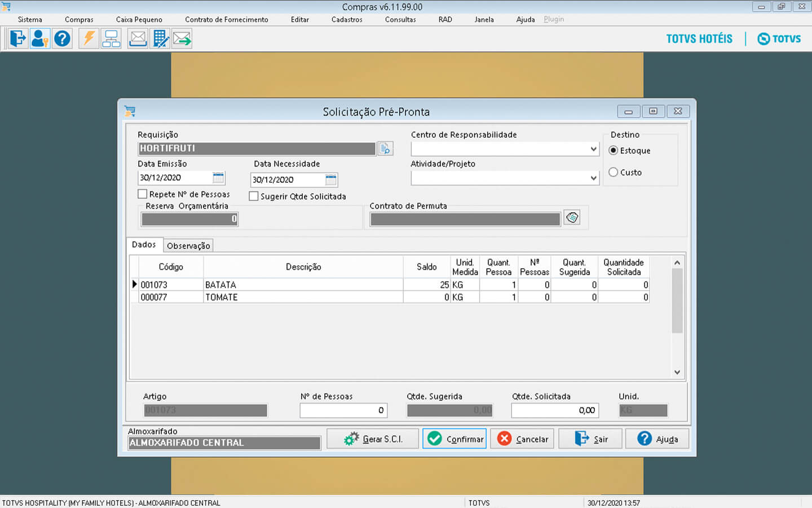
Task: Select the Custo destination radio button
Action: click(x=614, y=172)
